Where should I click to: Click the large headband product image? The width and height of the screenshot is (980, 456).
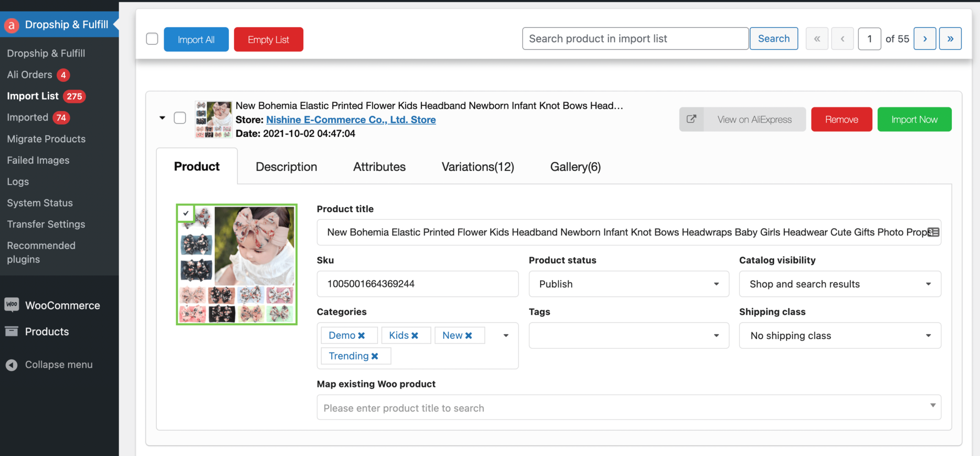click(237, 264)
